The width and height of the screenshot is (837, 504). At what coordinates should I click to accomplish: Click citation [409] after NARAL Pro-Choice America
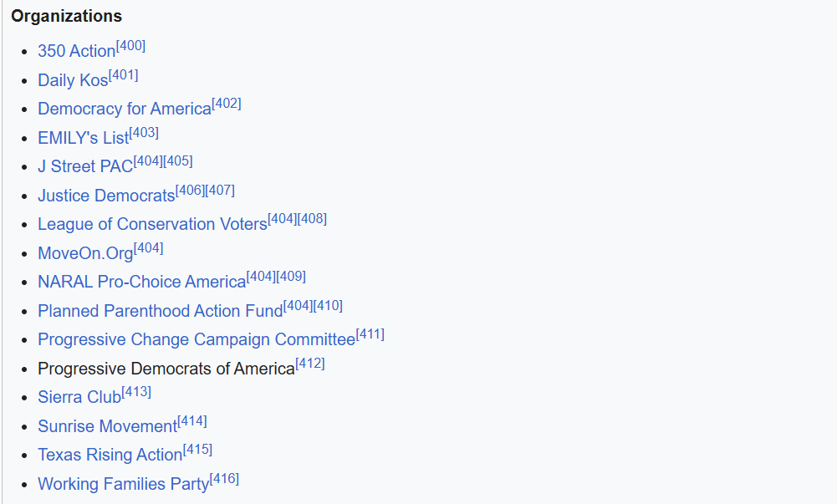click(x=292, y=277)
